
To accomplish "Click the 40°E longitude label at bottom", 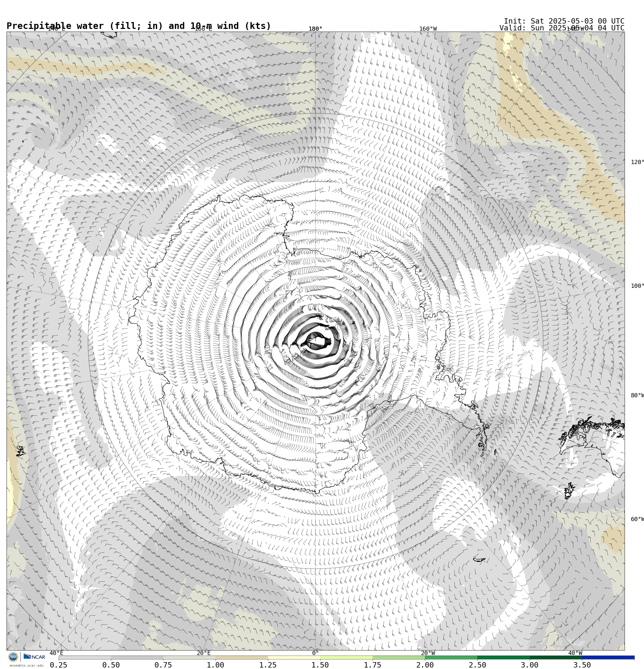I will [56, 653].
